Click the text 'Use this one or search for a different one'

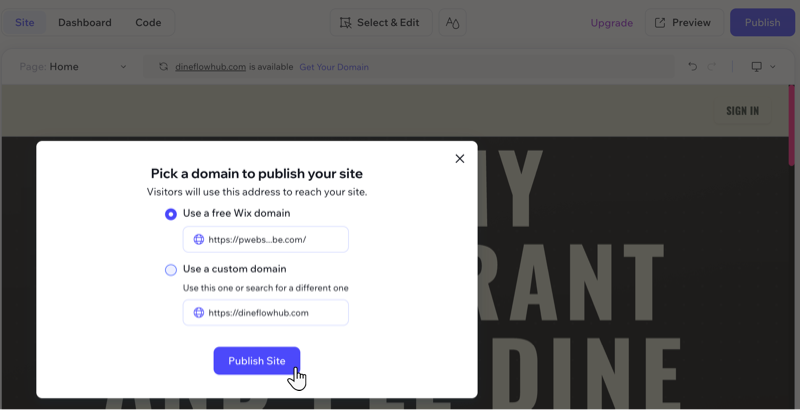coord(266,288)
